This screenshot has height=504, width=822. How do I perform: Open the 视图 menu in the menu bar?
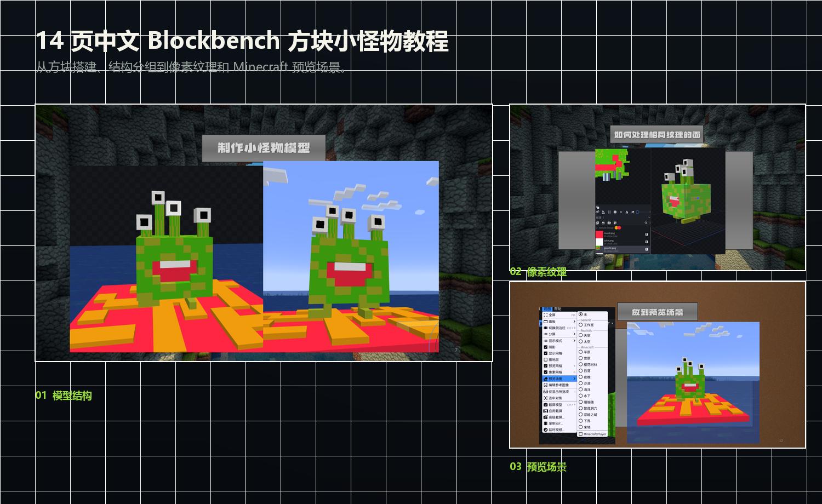[x=547, y=309]
